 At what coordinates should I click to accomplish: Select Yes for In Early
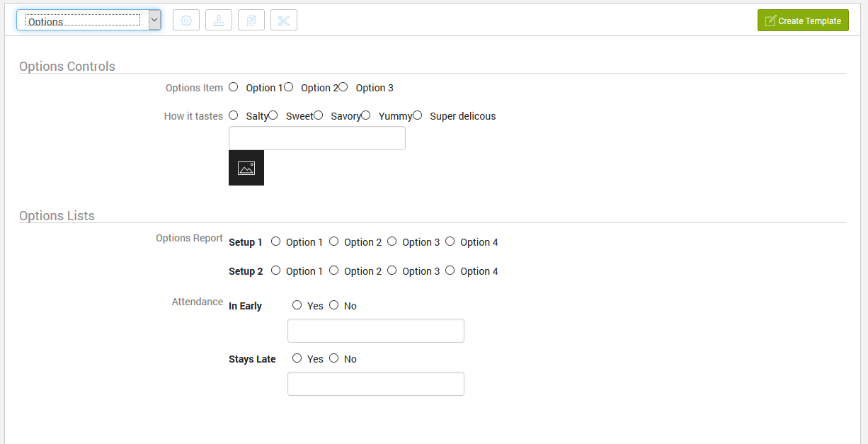[x=297, y=305]
